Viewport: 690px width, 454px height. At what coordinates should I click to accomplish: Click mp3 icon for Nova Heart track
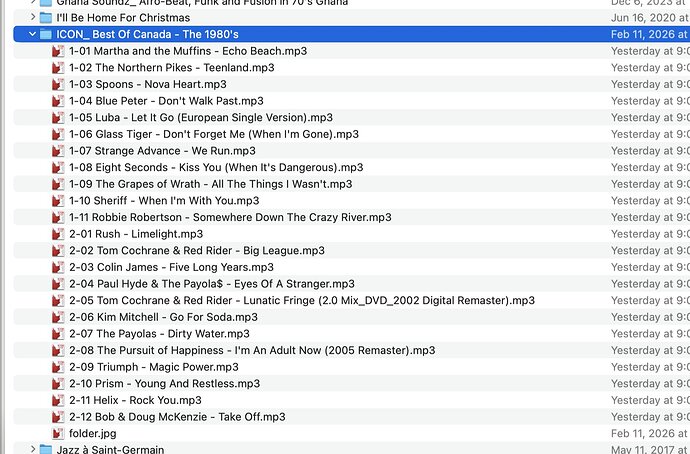click(x=58, y=84)
